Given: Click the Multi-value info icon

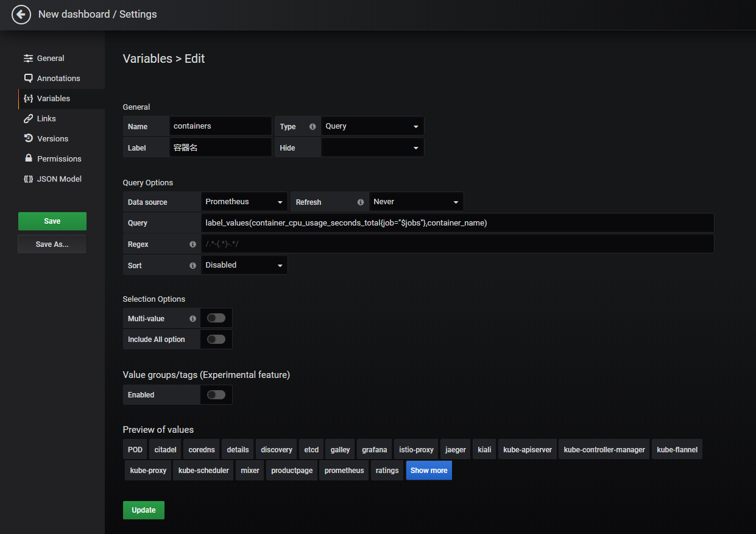Looking at the screenshot, I should pyautogui.click(x=193, y=319).
